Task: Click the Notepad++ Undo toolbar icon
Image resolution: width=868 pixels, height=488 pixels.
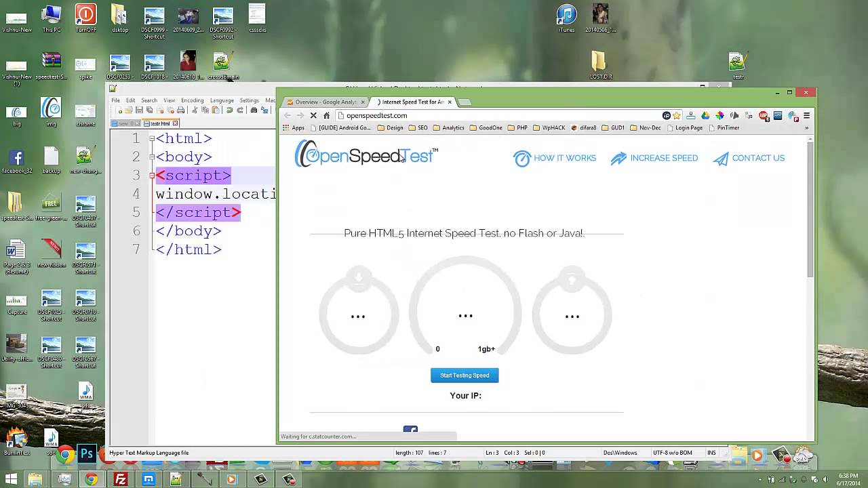Action: pos(229,110)
